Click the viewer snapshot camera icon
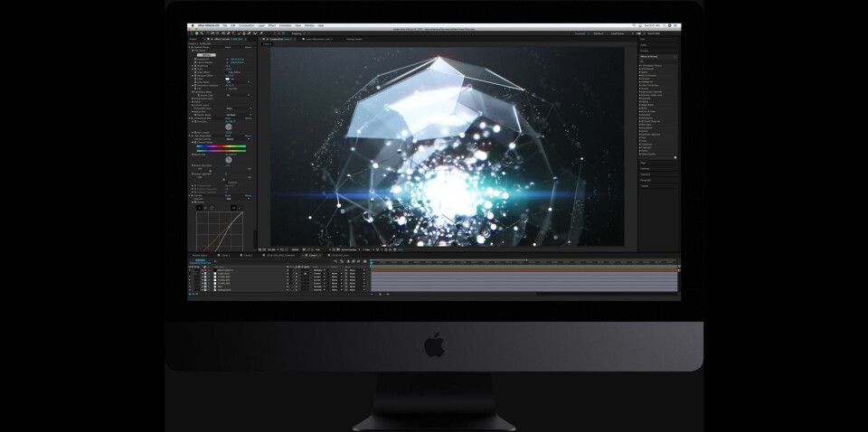 [304, 249]
